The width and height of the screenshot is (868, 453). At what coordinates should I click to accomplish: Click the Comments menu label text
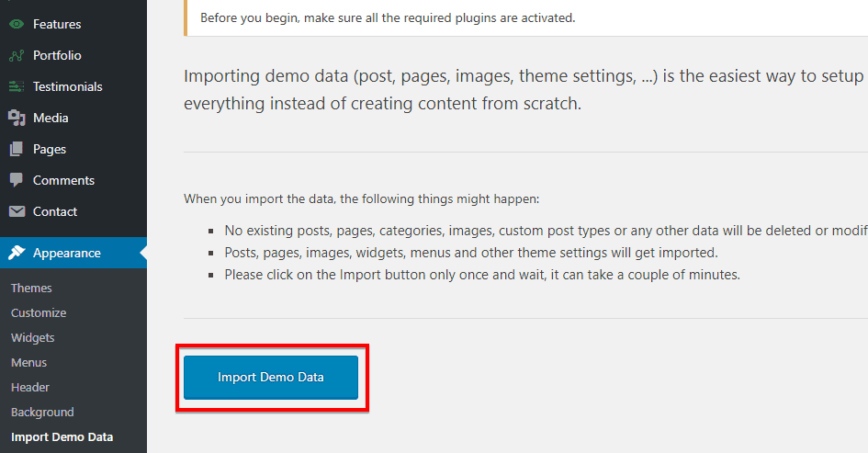(x=63, y=180)
